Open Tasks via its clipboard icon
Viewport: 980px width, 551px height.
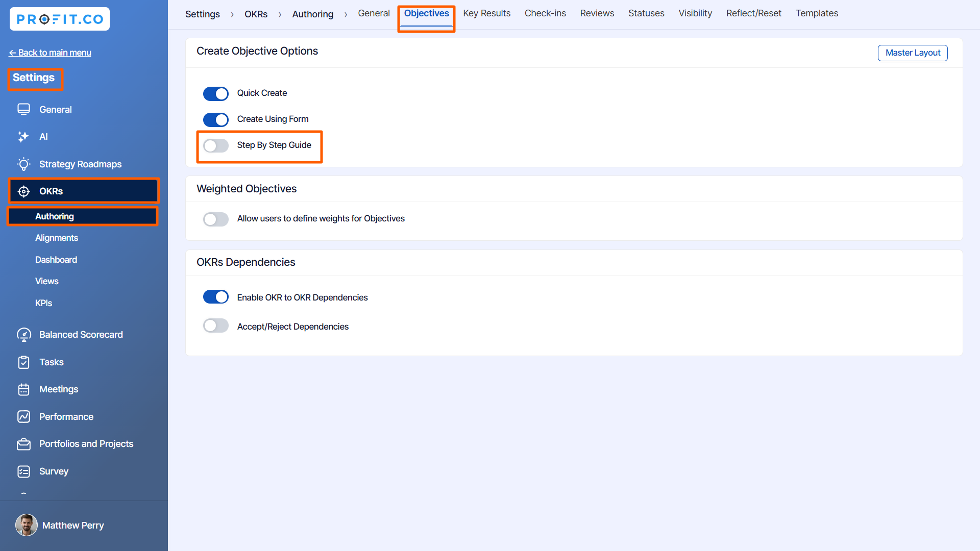click(x=23, y=362)
